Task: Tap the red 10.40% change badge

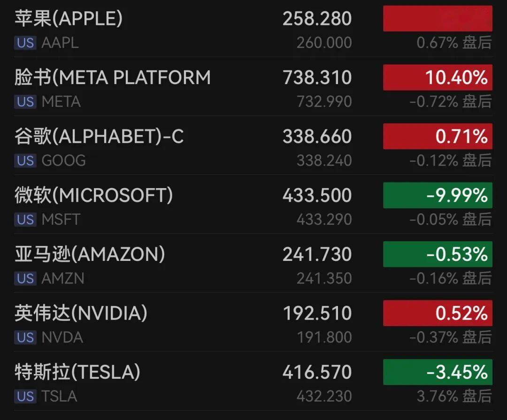Action: [438, 77]
